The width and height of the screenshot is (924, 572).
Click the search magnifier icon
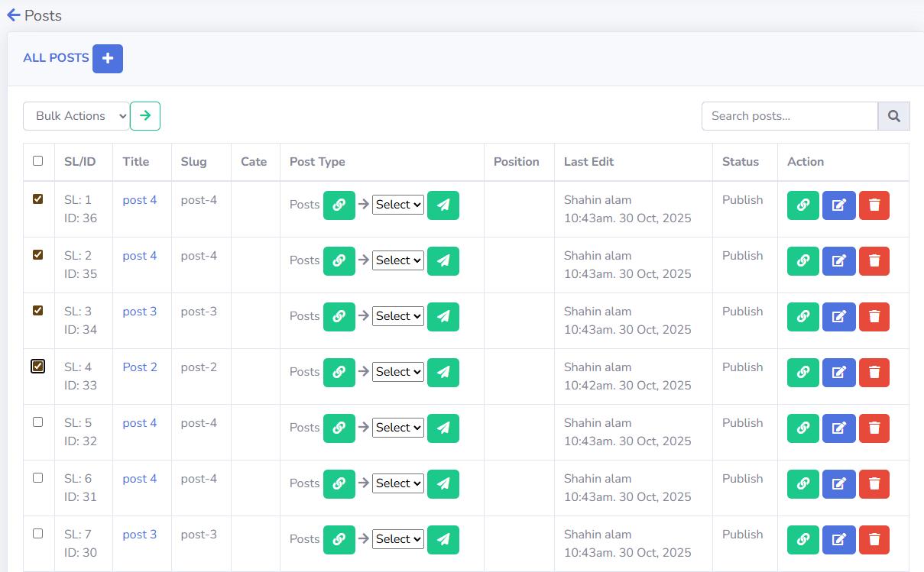(894, 116)
